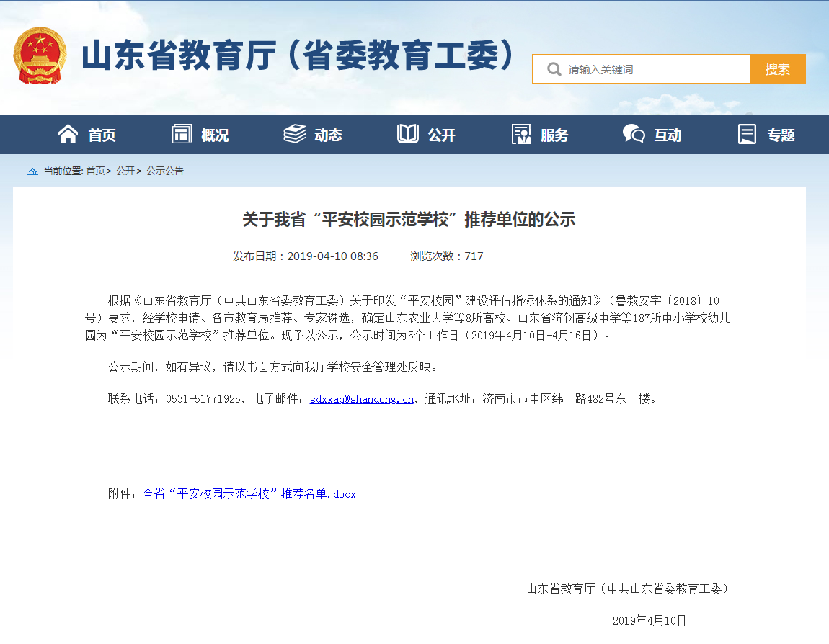Click the 公示公告 breadcrumb link
Viewport: 829px width, 644px height.
click(x=165, y=171)
